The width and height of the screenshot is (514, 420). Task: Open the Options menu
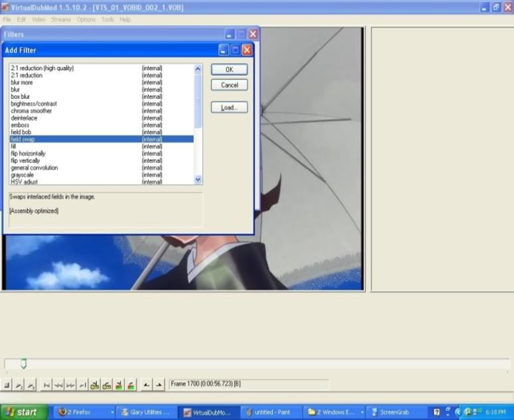[x=86, y=20]
